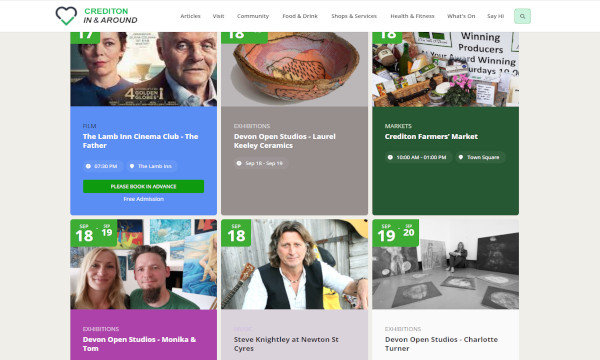
Task: Click the 07:30 PM clock tag
Action: click(x=102, y=166)
